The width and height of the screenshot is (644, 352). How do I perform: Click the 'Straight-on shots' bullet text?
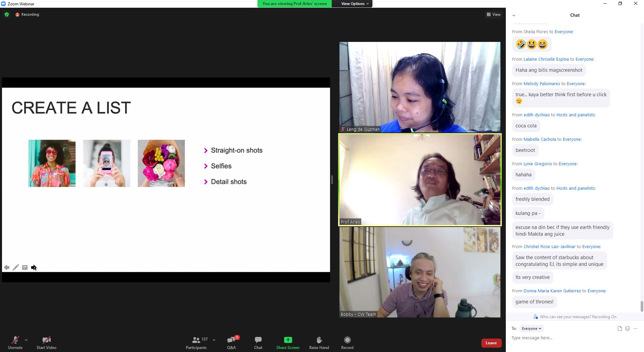236,151
